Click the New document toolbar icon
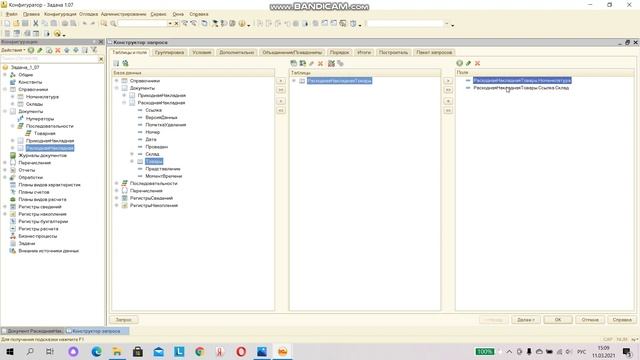 7,24
